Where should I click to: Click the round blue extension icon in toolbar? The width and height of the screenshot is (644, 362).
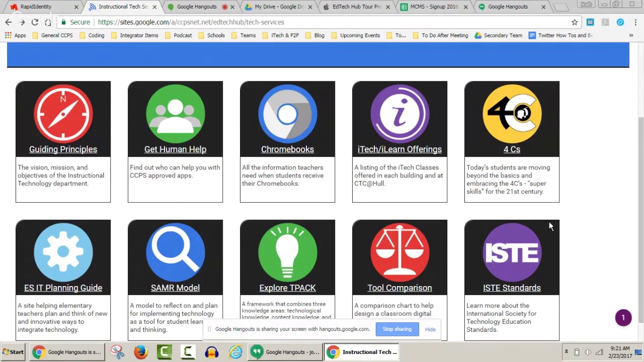click(620, 22)
